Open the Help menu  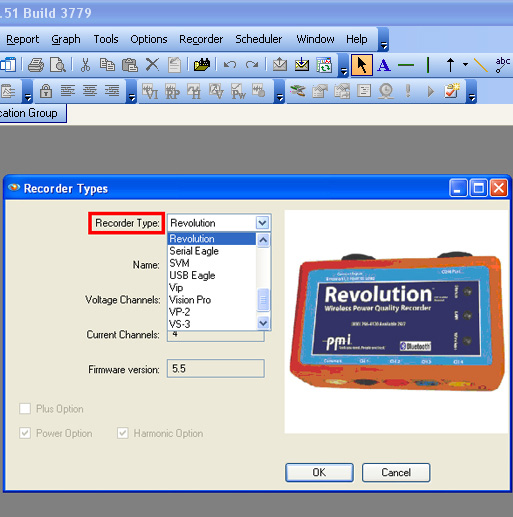pos(357,39)
